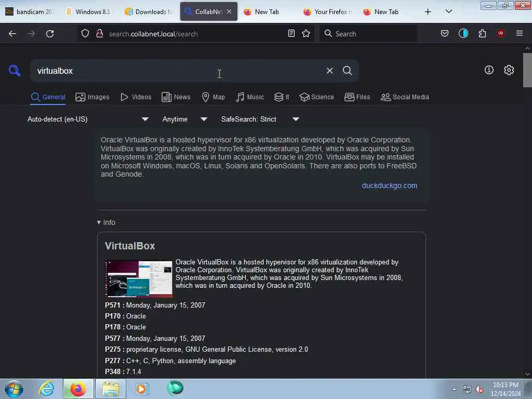The height and width of the screenshot is (399, 532).
Task: Switch to the Images category
Action: click(92, 97)
